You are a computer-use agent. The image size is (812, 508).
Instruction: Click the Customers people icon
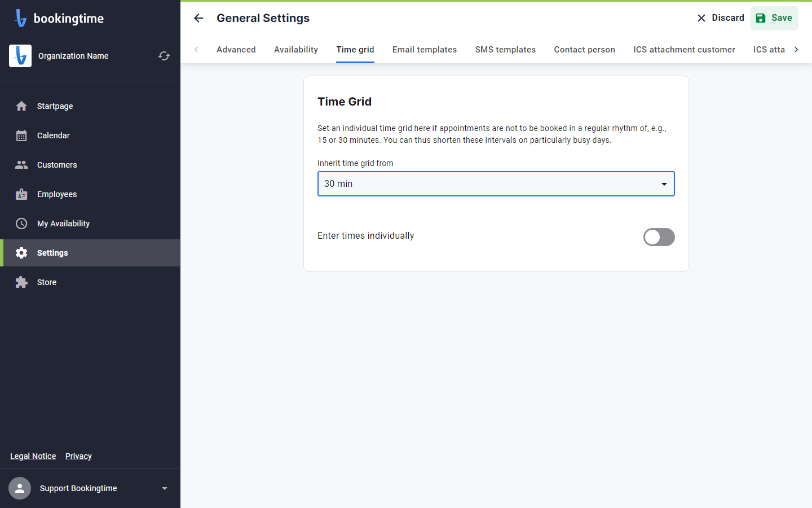pyautogui.click(x=21, y=165)
